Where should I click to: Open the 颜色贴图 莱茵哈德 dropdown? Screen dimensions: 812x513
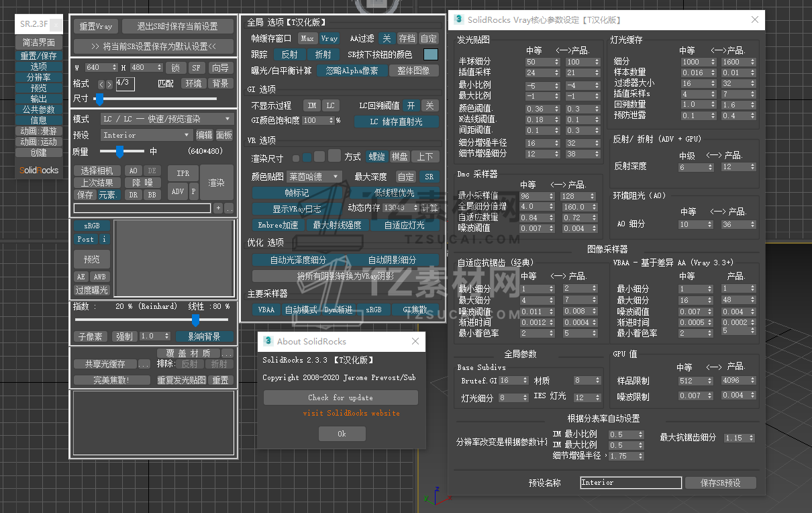tap(314, 177)
